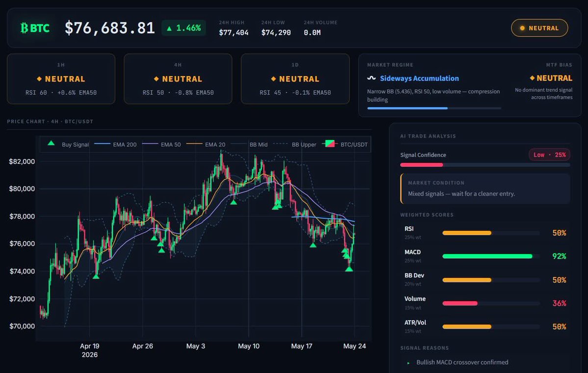Click the Volume 36% red score bar

(x=491, y=303)
